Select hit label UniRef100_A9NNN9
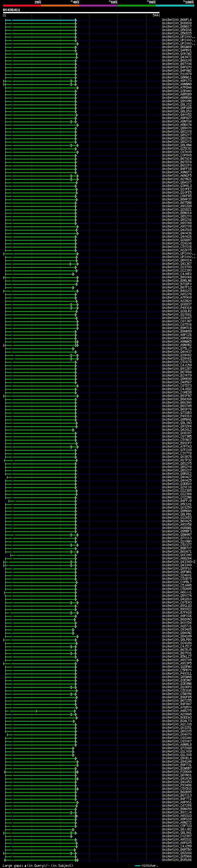 [x=176, y=84]
